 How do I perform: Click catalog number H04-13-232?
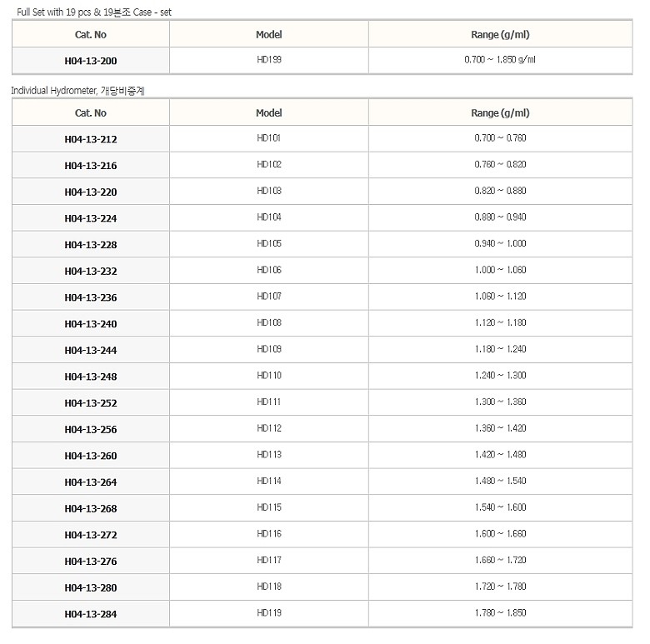(91, 272)
